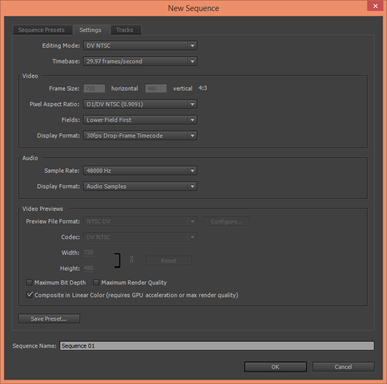Screen dimensions: 387x384
Task: Close the New Sequence dialog with X
Action: pyautogui.click(x=375, y=6)
